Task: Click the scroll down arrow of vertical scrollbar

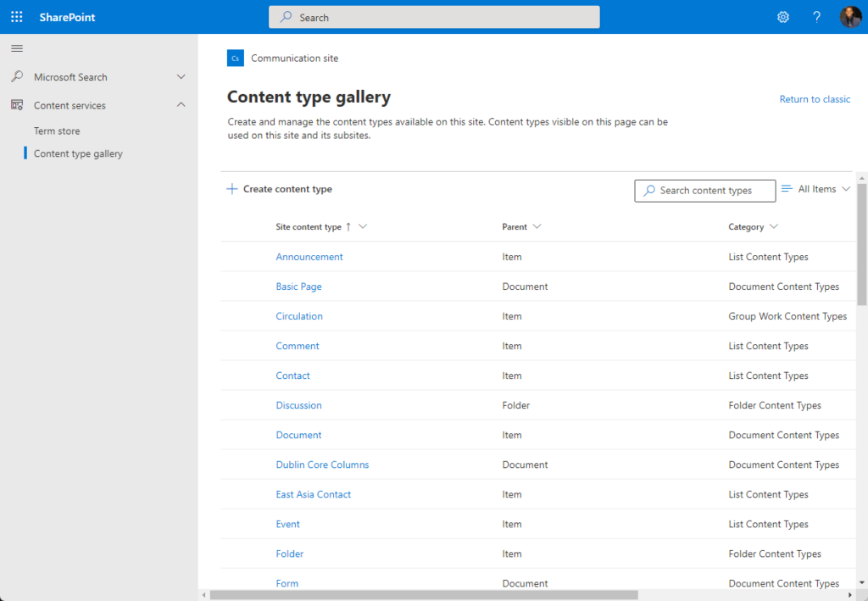Action: (861, 582)
